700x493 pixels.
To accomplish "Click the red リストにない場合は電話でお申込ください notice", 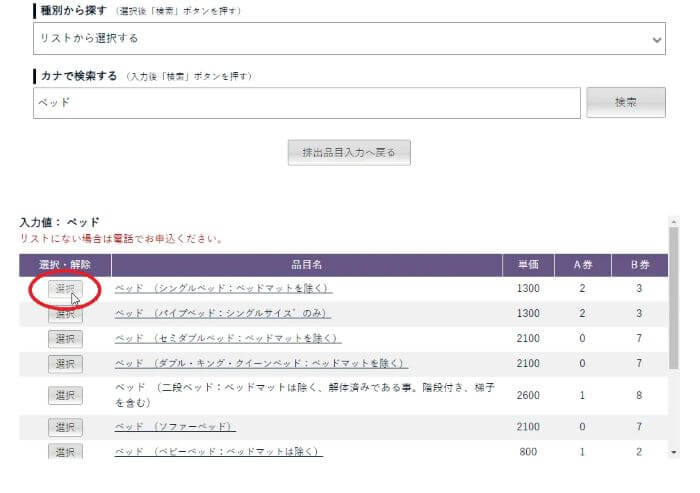I will tap(121, 238).
